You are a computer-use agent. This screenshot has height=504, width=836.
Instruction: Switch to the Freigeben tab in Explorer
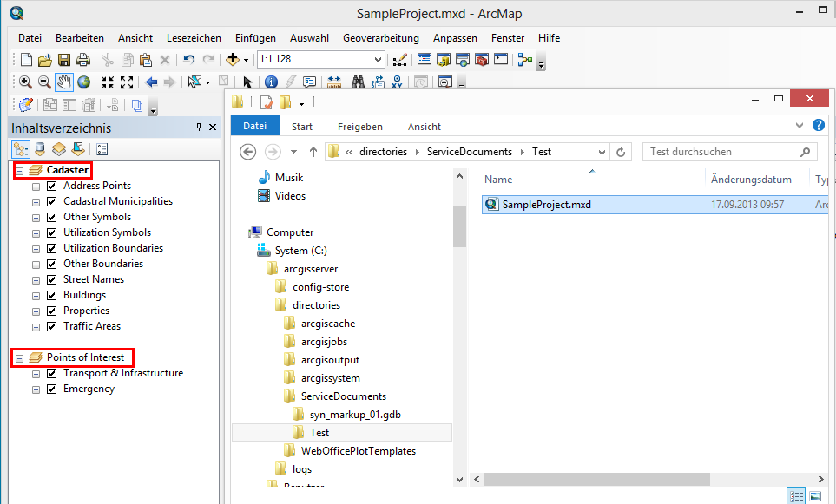359,126
